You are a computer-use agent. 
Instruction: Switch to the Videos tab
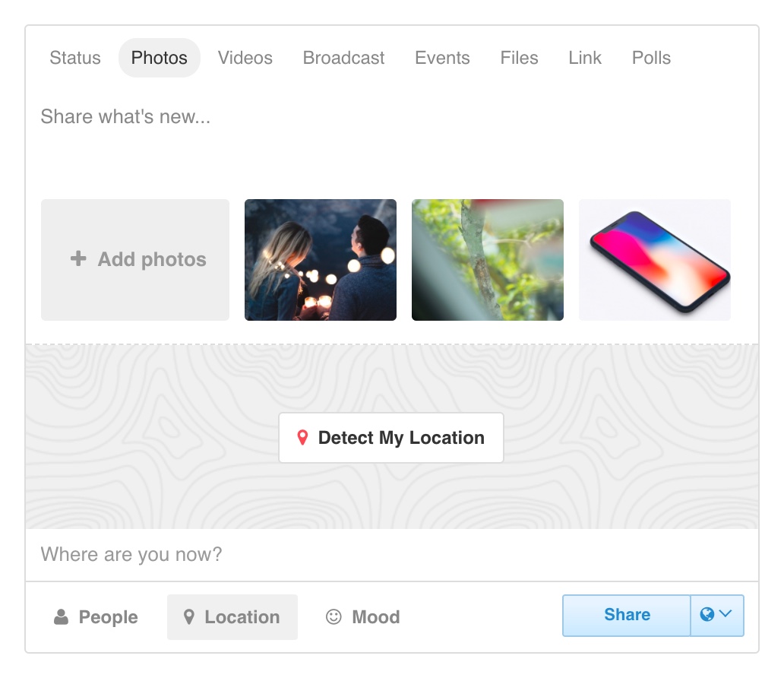tap(245, 58)
